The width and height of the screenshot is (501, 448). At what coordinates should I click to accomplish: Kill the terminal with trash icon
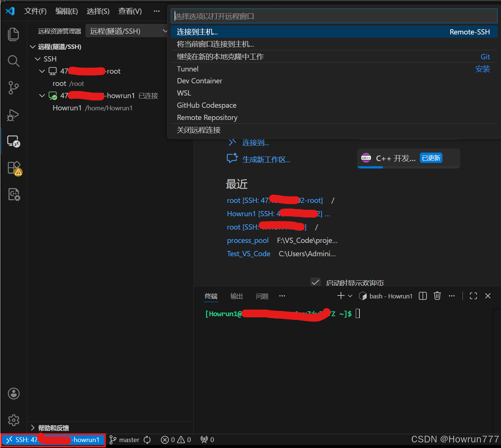pyautogui.click(x=437, y=295)
